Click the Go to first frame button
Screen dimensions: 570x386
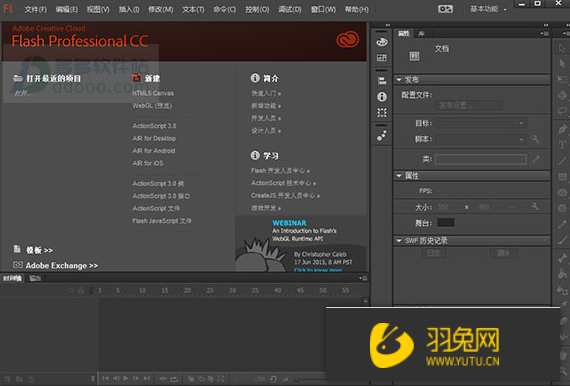coord(105,378)
